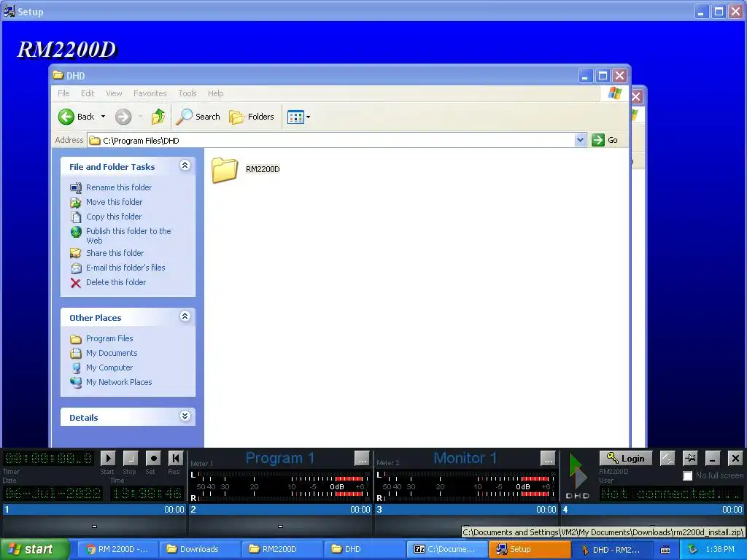Click the Windows flag logo in Explorer toolbar
The width and height of the screenshot is (747, 560).
coord(614,93)
